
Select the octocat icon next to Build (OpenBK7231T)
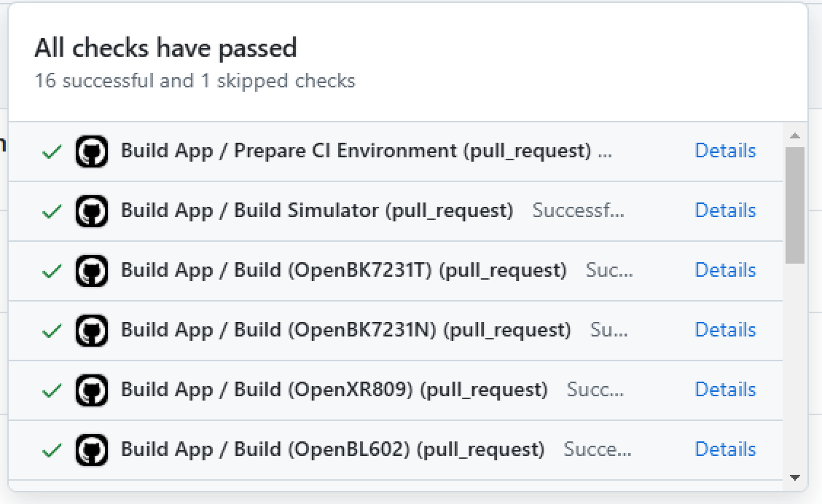coord(92,270)
